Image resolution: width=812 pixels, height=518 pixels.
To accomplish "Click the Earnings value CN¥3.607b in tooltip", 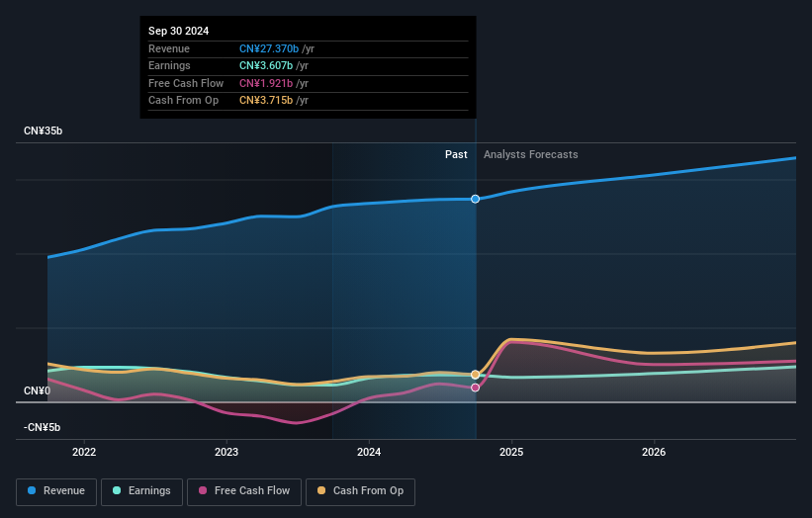I will pyautogui.click(x=266, y=65).
